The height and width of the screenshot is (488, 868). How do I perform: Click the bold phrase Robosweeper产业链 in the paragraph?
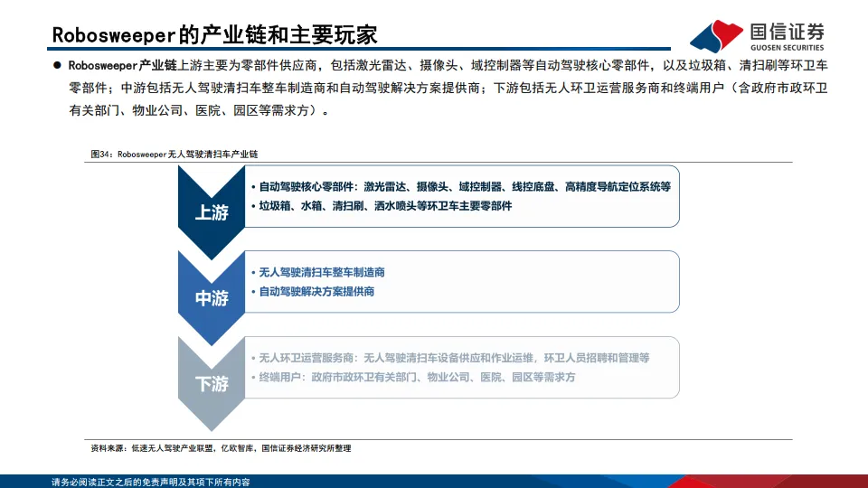[122, 65]
